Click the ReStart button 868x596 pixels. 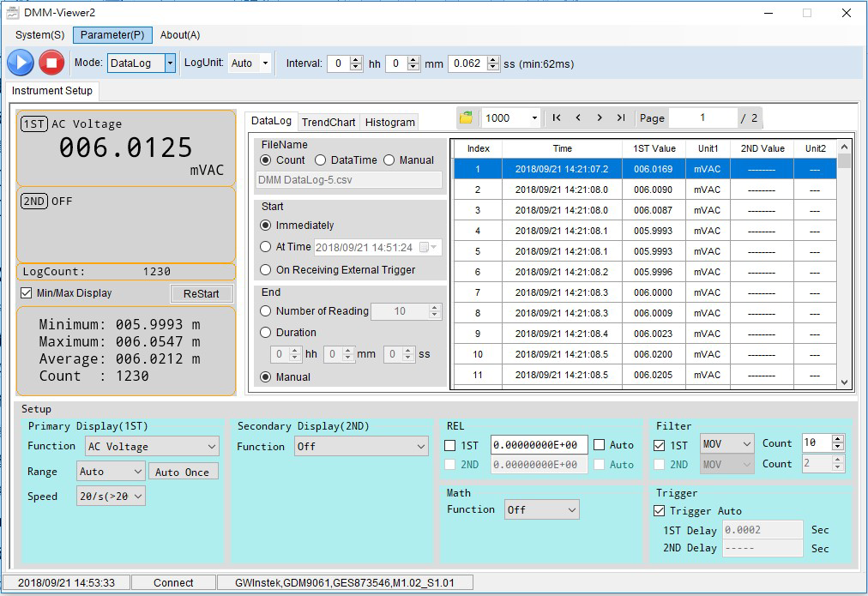point(201,294)
